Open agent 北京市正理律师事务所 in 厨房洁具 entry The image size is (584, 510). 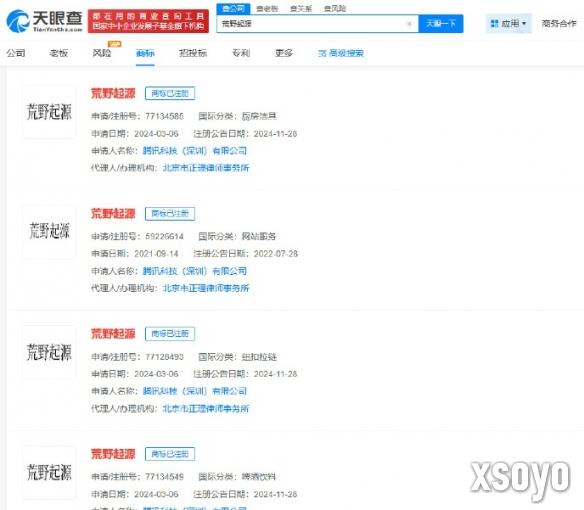206,168
